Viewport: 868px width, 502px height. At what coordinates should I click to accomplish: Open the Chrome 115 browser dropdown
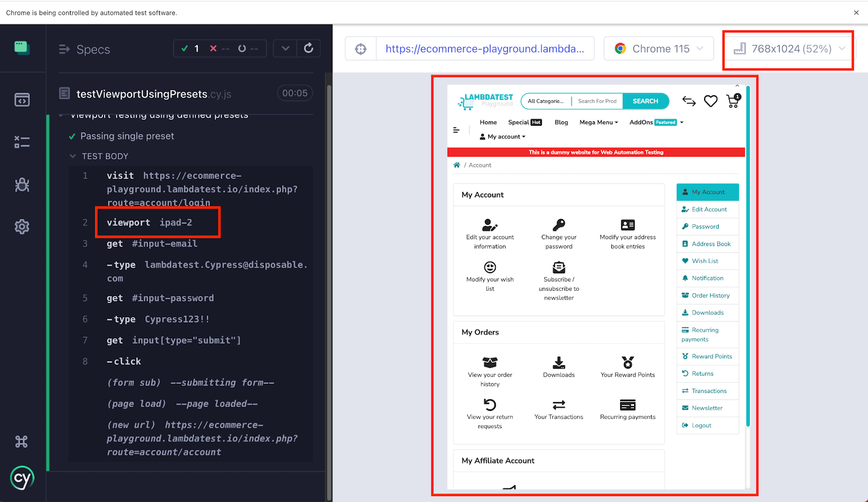(659, 49)
